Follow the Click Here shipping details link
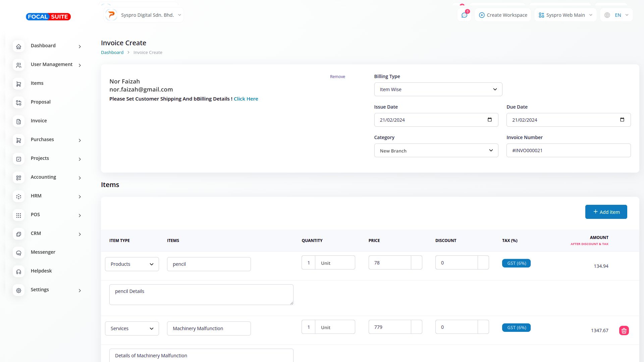644x362 pixels. click(x=246, y=99)
